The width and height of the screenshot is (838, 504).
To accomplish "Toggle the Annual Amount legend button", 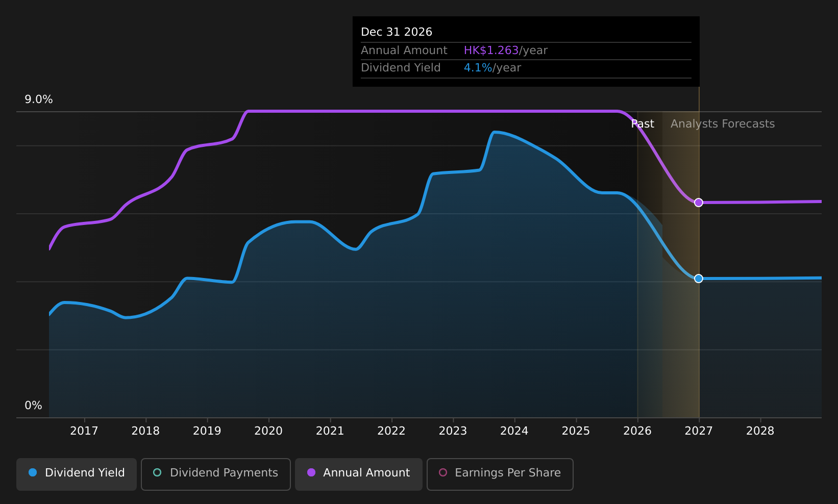I will (359, 474).
